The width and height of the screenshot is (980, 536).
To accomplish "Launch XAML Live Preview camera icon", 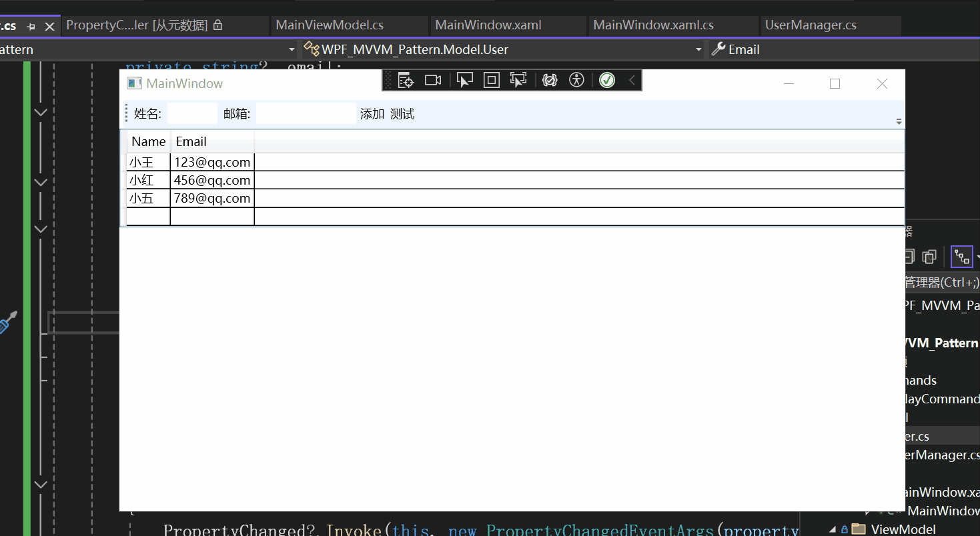I will click(432, 79).
